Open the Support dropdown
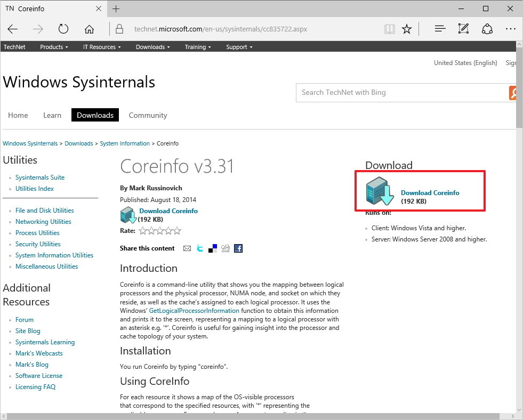The width and height of the screenshot is (523, 420). click(x=238, y=47)
